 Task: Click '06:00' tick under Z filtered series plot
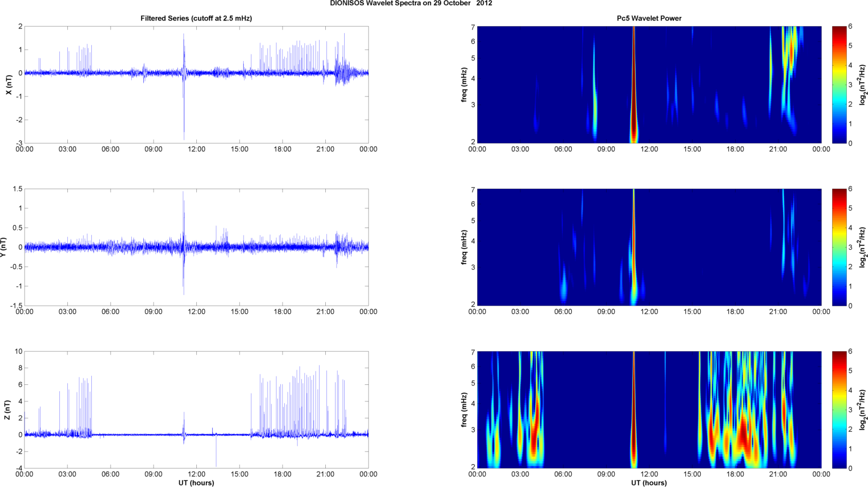coord(110,474)
